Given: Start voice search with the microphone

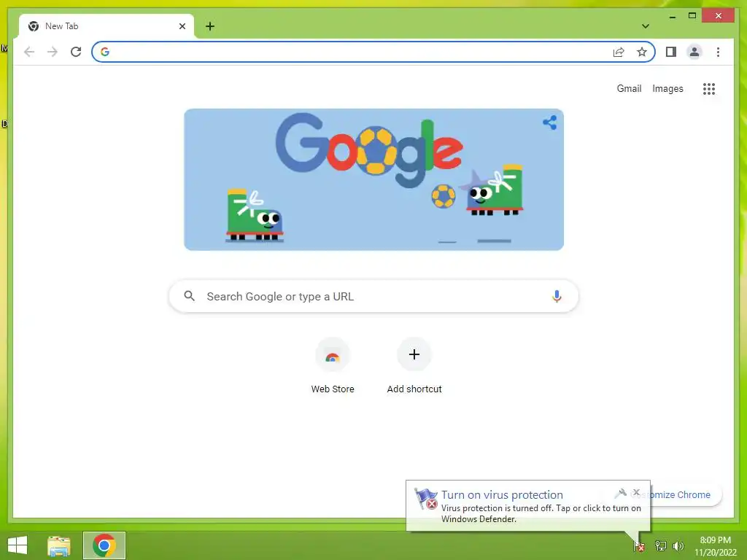Looking at the screenshot, I should (557, 296).
